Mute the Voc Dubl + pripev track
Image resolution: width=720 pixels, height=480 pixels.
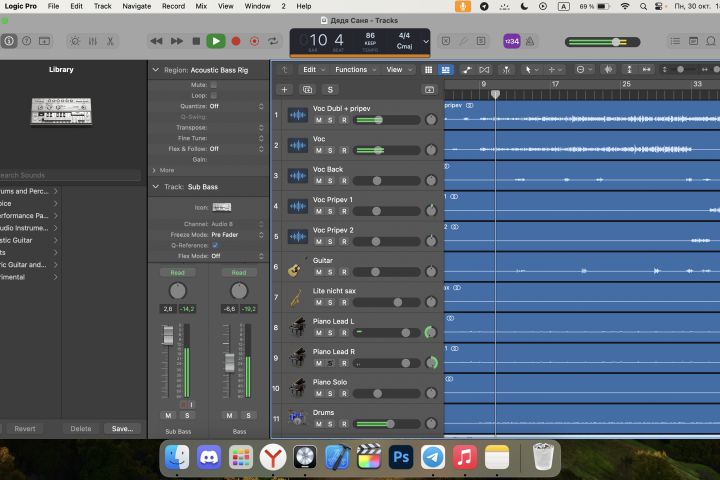coord(319,120)
